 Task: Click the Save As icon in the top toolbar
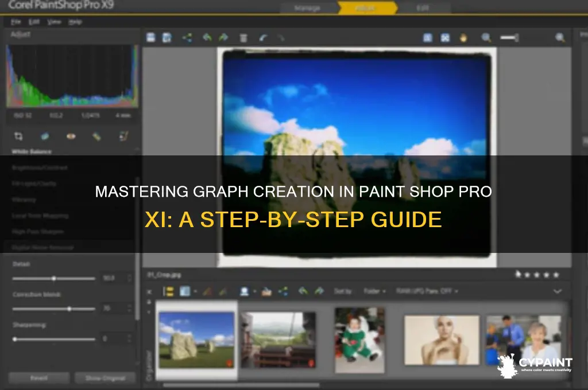click(x=167, y=37)
